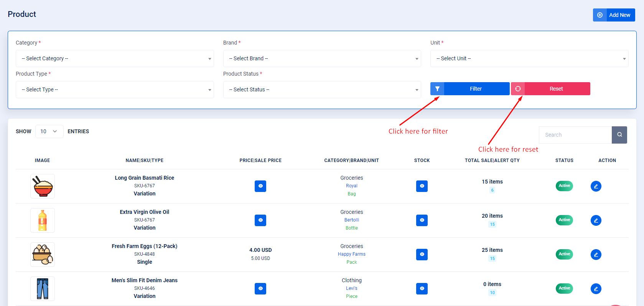Screen dimensions: 644x306
Task: Click the plus icon beside Add New
Action: click(600, 15)
